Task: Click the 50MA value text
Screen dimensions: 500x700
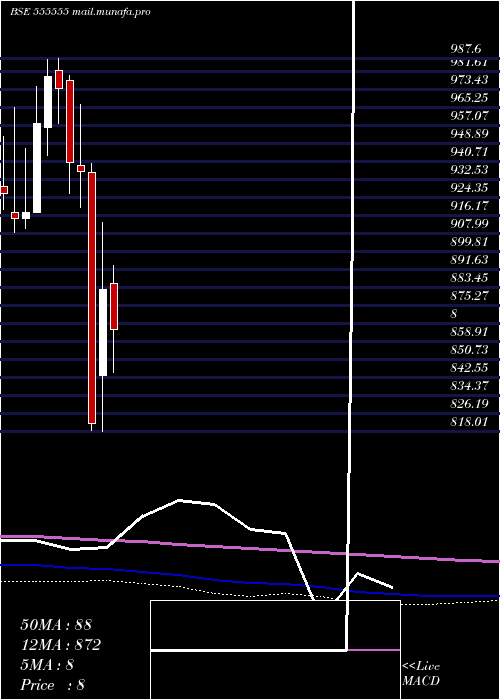Action: tap(56, 625)
